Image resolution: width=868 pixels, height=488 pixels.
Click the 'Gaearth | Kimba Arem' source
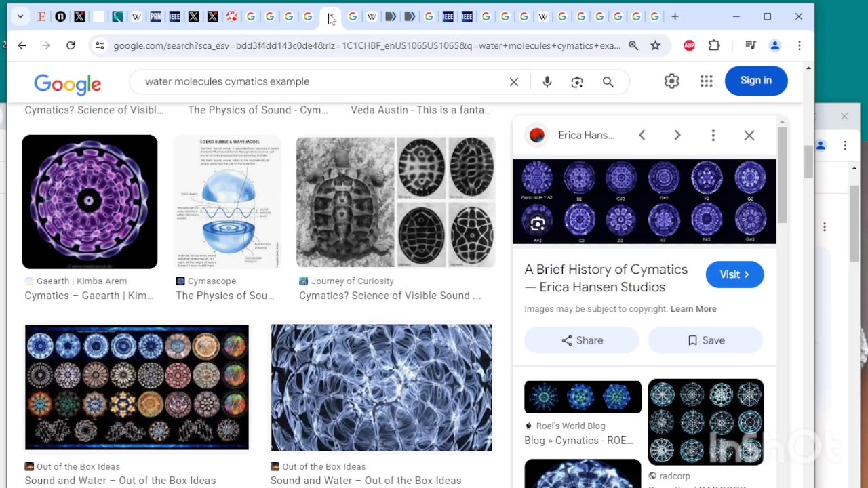tap(81, 281)
